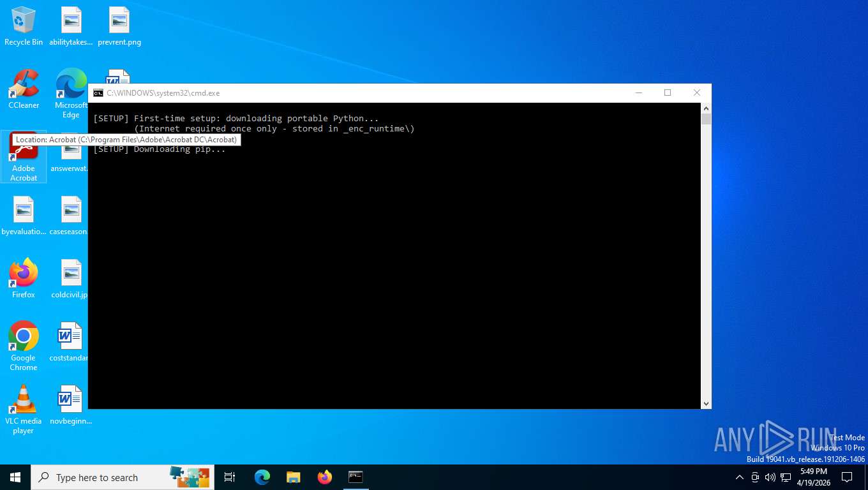Viewport: 868px width, 490px height.
Task: Select the coststandar Word document icon
Action: (x=69, y=342)
